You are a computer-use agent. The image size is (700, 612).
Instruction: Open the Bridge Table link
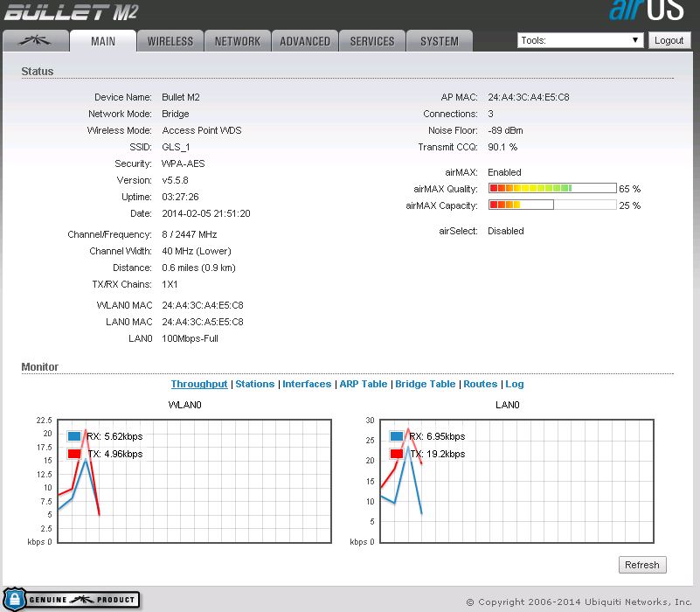click(x=425, y=384)
